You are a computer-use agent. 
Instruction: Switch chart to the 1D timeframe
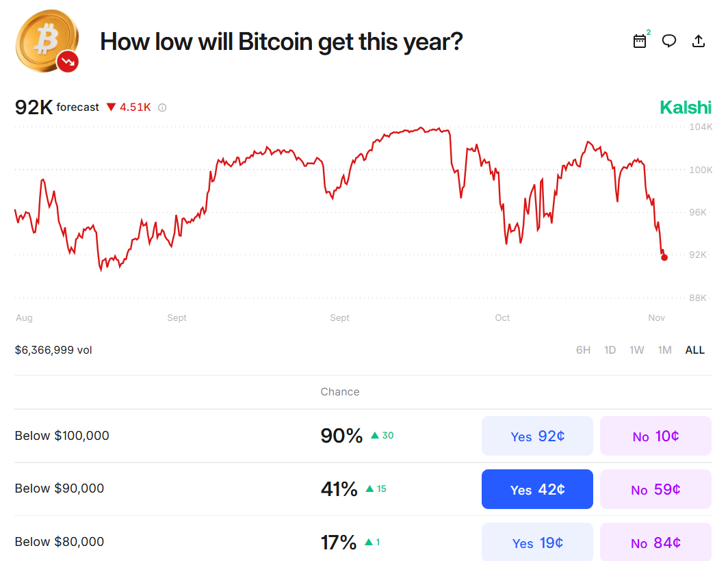pyautogui.click(x=610, y=350)
